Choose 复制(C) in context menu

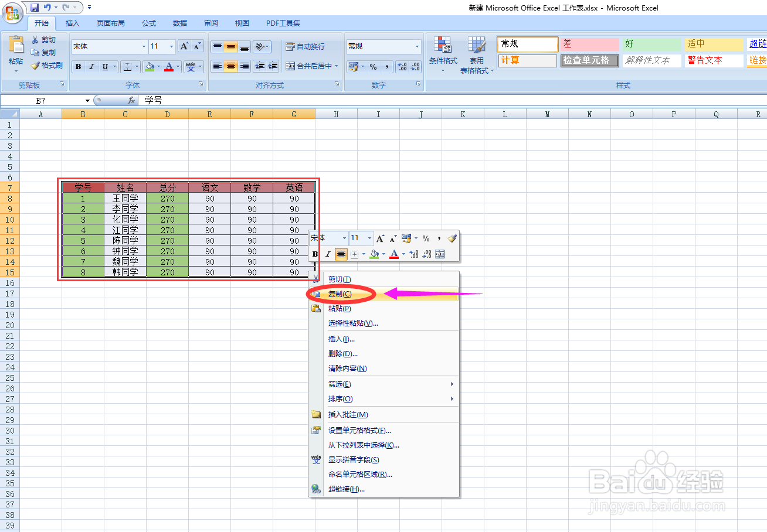383,294
